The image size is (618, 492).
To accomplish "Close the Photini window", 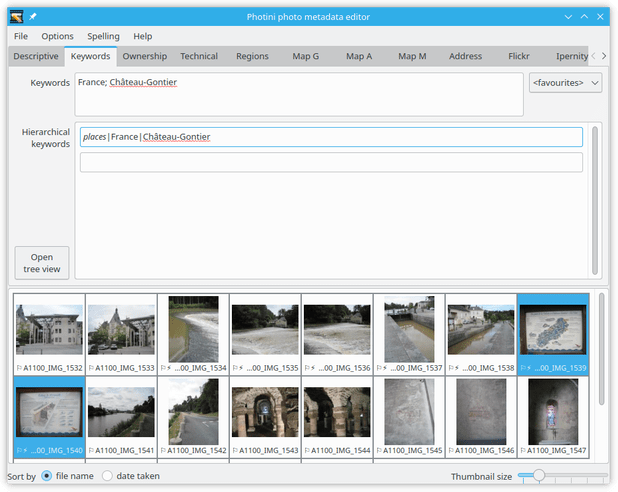I will click(600, 17).
